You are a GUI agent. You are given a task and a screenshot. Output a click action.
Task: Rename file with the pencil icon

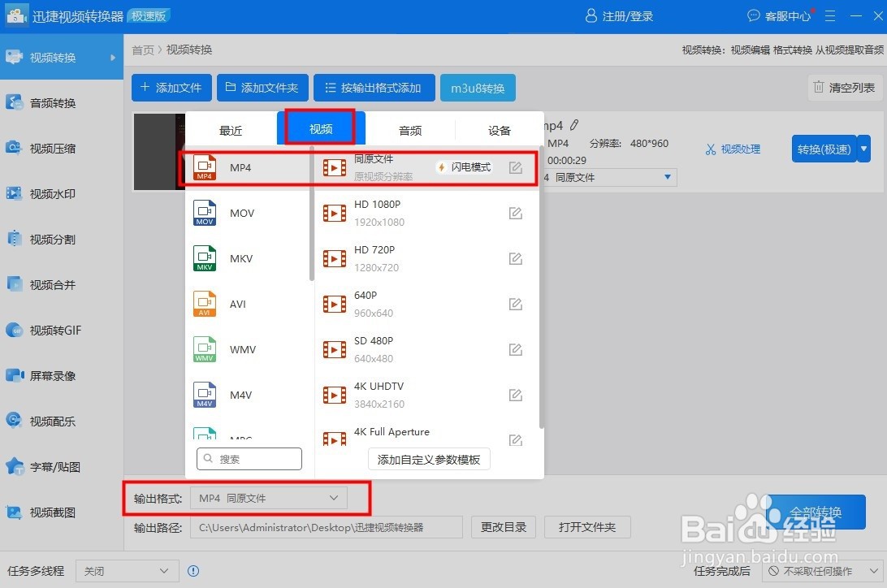(x=574, y=124)
